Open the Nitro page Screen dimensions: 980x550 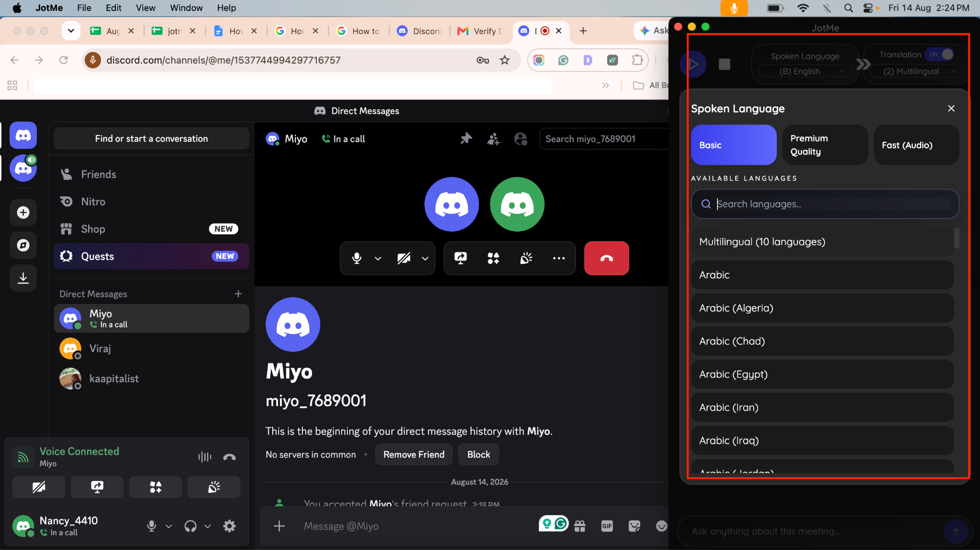(x=151, y=202)
